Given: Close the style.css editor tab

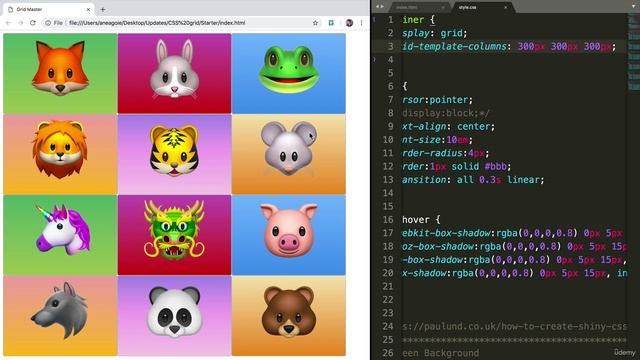Looking at the screenshot, I should coord(505,7).
